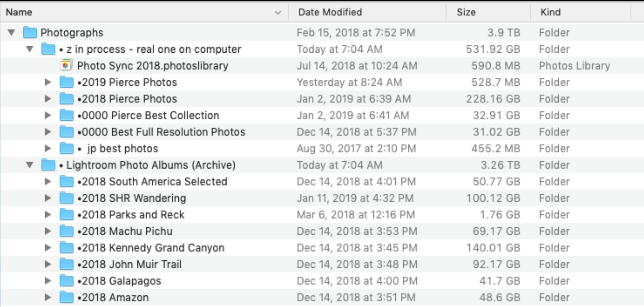
Task: Toggle the sort direction chevron in Name column
Action: pyautogui.click(x=278, y=13)
